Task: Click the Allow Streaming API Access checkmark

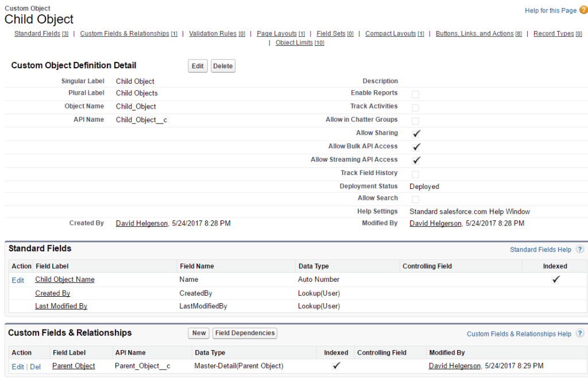Action: coord(416,160)
